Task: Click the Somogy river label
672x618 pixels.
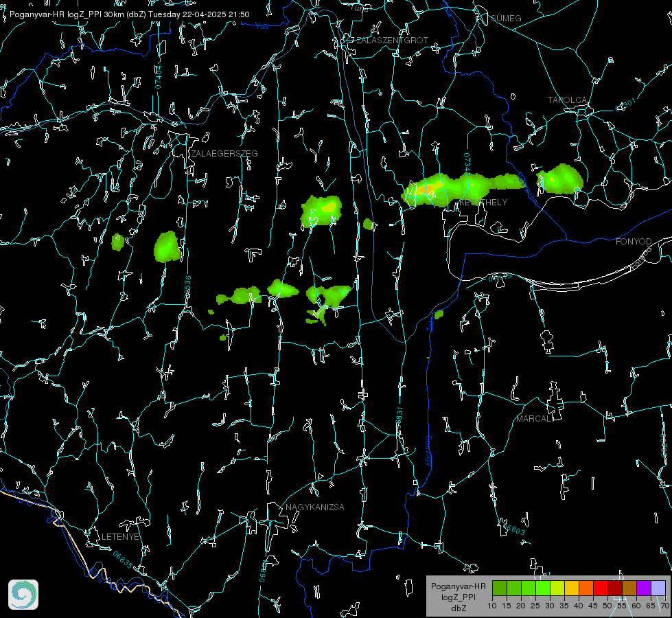Action: pos(428,451)
